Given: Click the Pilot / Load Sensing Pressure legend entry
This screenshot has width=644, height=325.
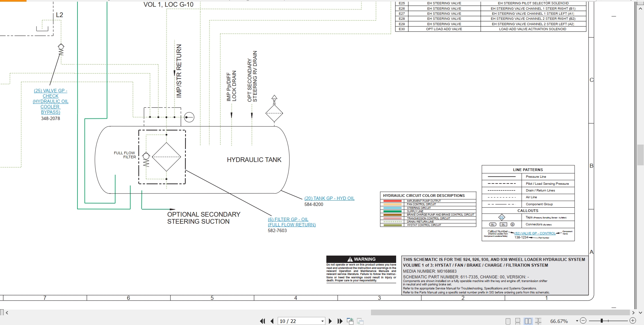Looking at the screenshot, I should 547,183.
